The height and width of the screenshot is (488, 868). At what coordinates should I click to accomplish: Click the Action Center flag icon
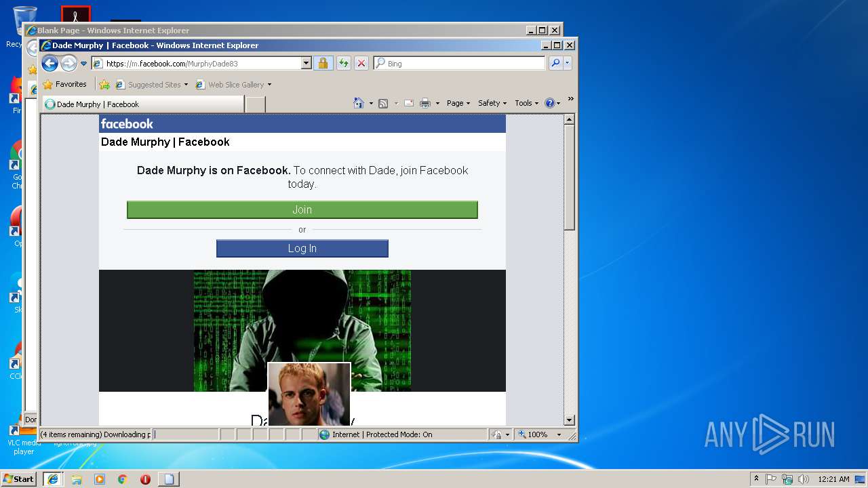click(771, 479)
